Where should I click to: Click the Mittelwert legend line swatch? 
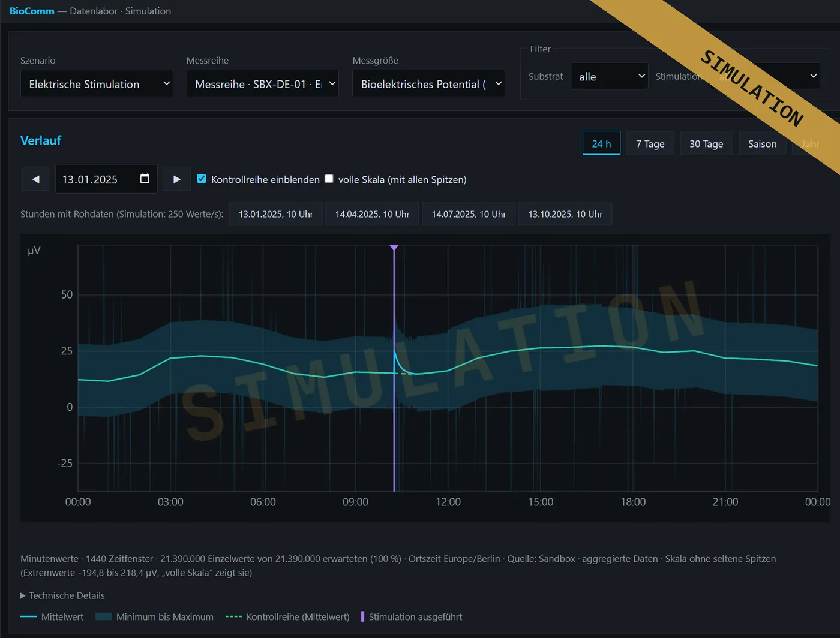(29, 617)
